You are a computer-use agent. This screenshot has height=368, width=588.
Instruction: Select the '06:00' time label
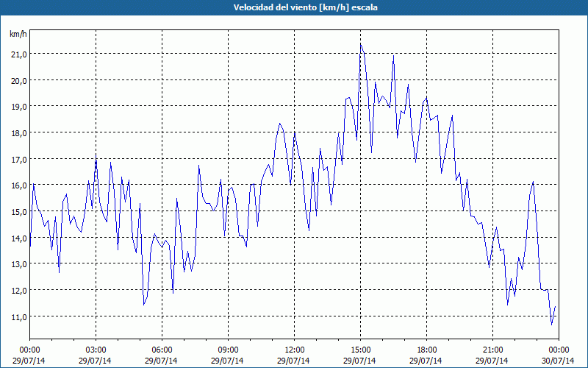(x=162, y=350)
